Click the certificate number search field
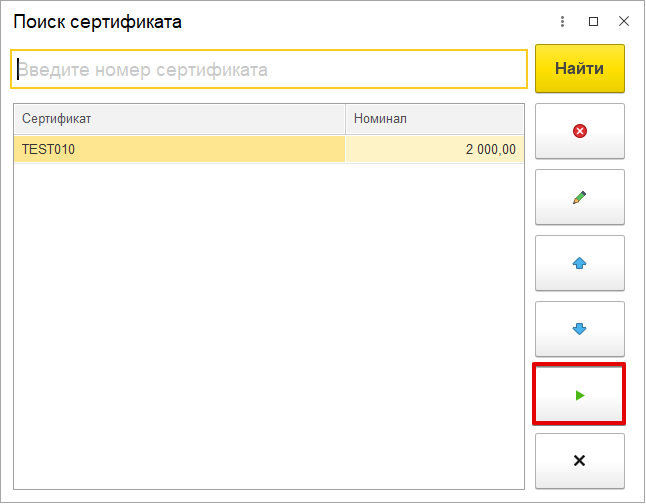Viewport: 646px width, 504px height. [269, 69]
